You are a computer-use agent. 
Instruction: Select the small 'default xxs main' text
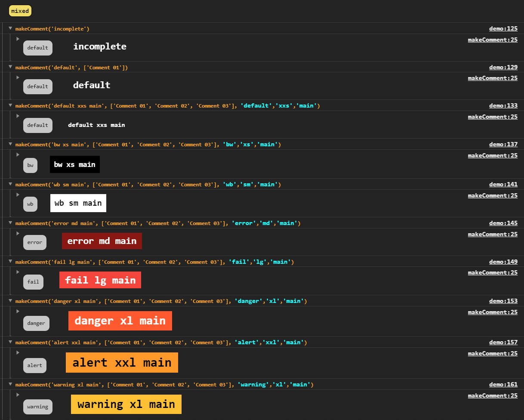point(96,125)
